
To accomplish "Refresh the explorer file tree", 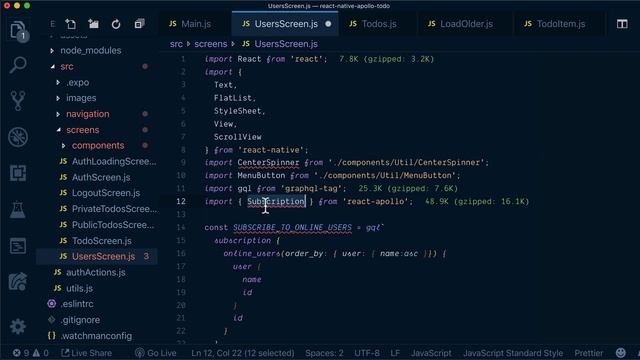I will [116, 24].
